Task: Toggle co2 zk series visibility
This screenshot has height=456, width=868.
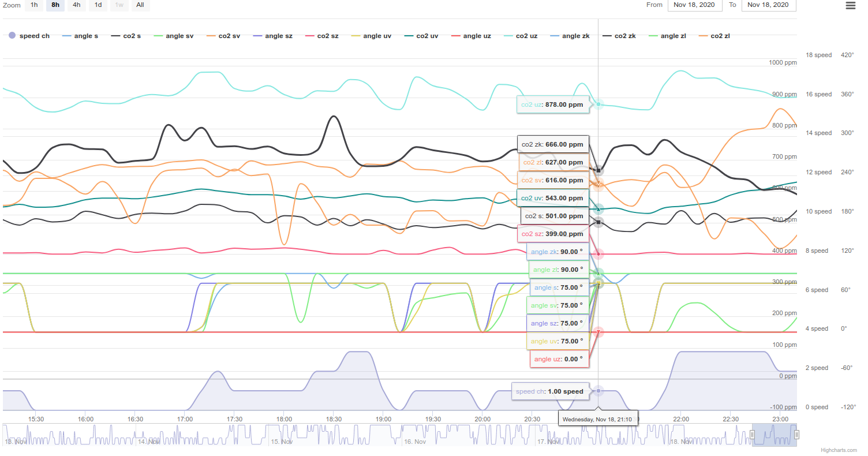Action: (619, 36)
